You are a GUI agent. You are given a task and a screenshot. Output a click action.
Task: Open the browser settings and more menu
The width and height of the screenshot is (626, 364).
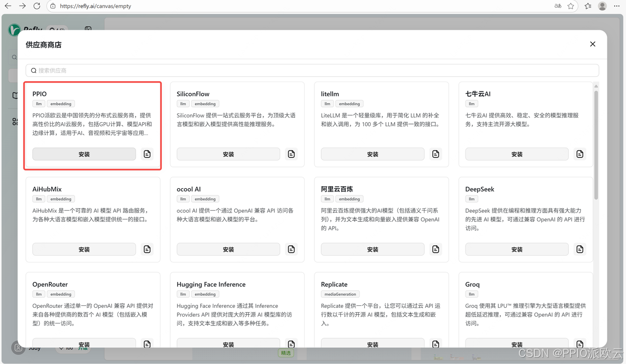point(617,6)
